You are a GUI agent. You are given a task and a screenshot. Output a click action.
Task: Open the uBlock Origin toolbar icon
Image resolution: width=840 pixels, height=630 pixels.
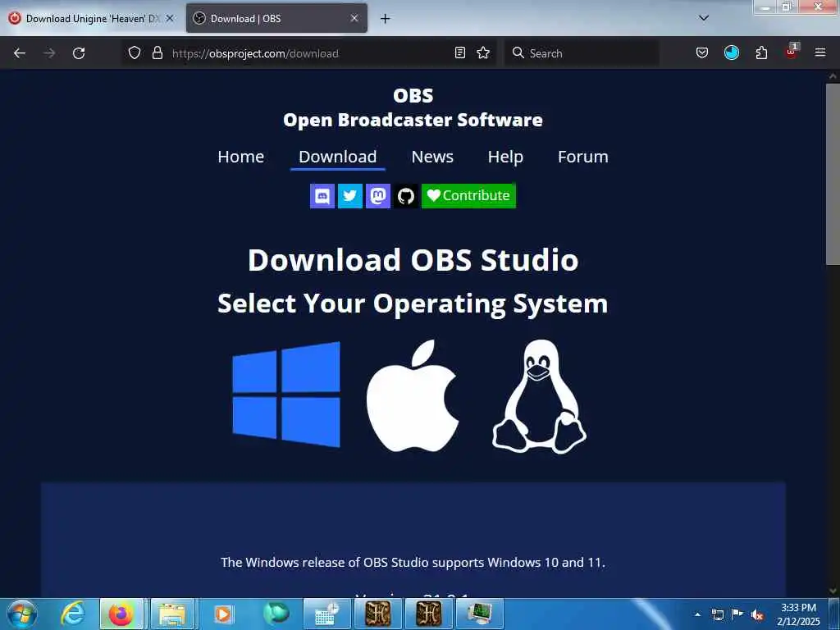pyautogui.click(x=792, y=52)
